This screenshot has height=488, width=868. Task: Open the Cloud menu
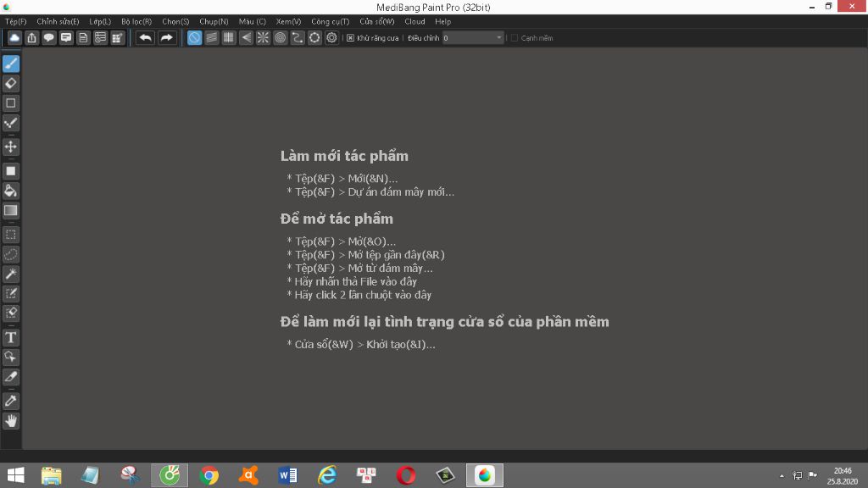pyautogui.click(x=415, y=21)
